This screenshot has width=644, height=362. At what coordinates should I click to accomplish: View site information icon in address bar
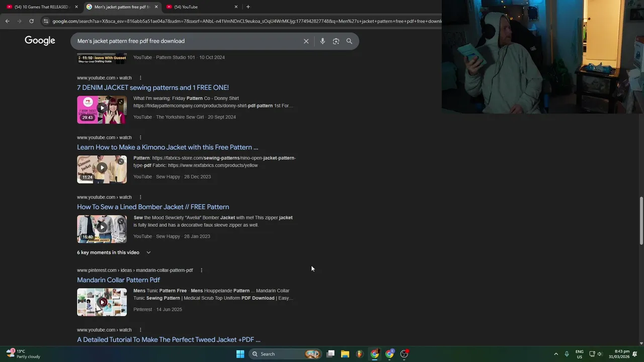[x=46, y=21]
